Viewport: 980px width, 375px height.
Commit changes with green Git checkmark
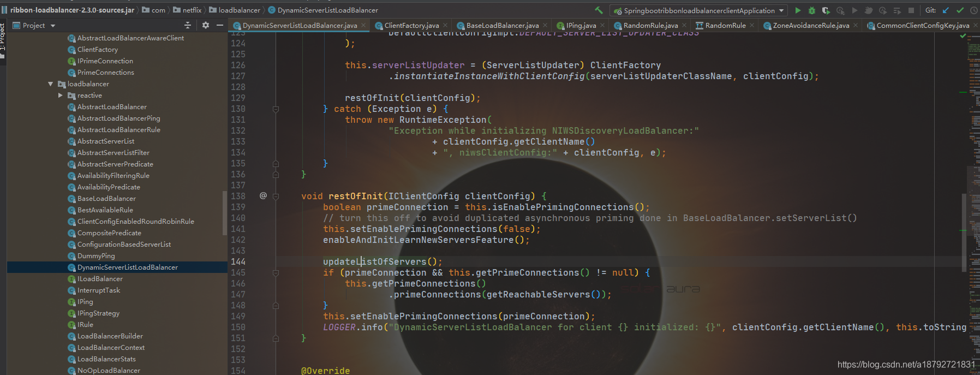click(x=960, y=10)
